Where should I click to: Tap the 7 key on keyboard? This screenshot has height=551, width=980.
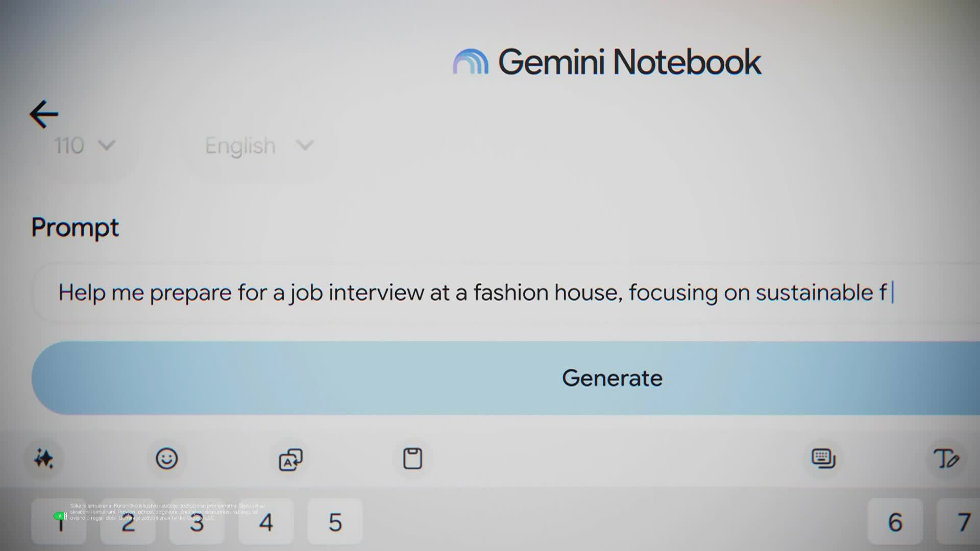coord(960,521)
